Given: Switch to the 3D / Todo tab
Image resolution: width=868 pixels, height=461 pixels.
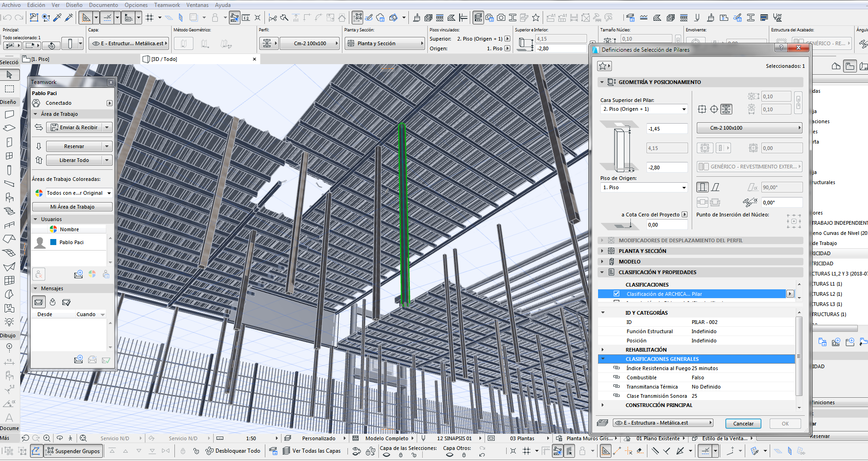Looking at the screenshot, I should pyautogui.click(x=164, y=59).
